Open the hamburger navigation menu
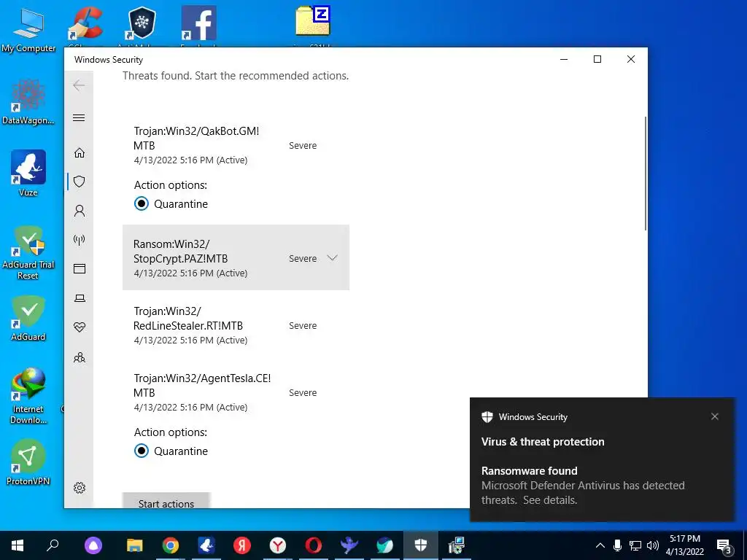 [x=79, y=117]
